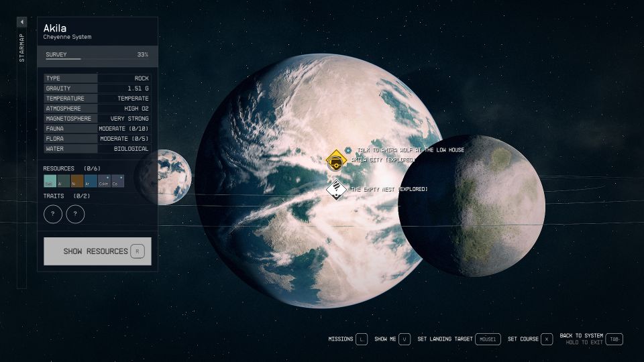Select the Ar argon resource swatch
The width and height of the screenshot is (644, 362).
click(91, 181)
